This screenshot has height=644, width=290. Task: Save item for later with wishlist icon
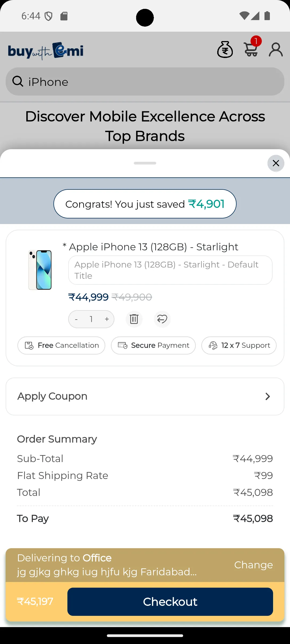(162, 319)
